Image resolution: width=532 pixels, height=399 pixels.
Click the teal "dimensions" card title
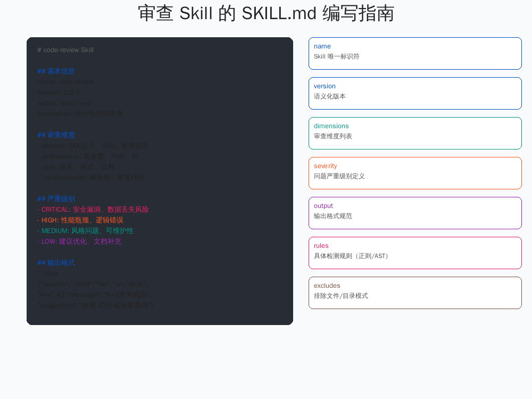point(331,126)
